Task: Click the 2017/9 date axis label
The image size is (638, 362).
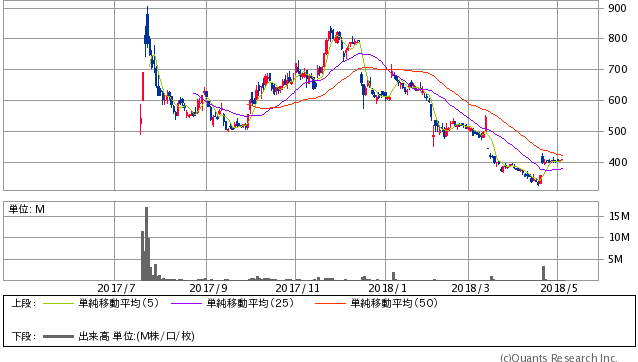Action: (x=208, y=288)
